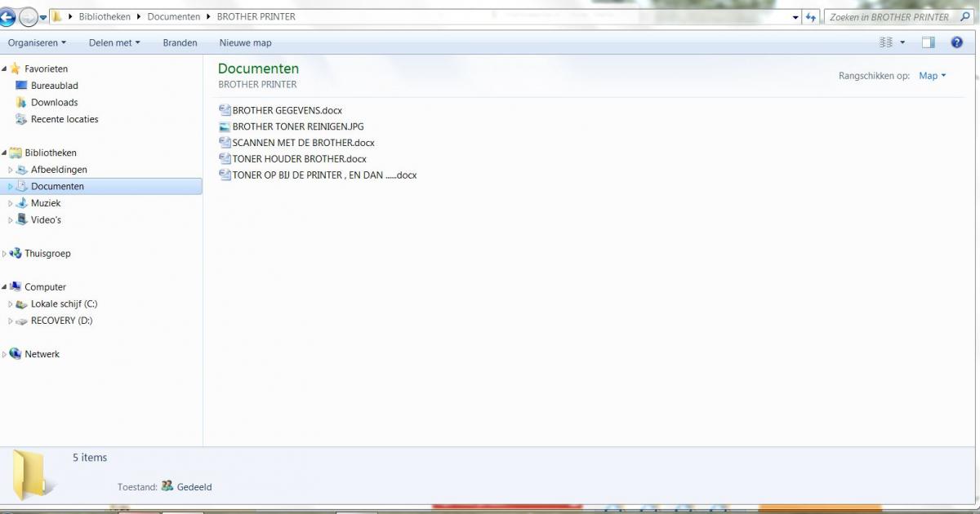
Task: Click the Zoeken in BROTHER PRINTER search field
Action: coord(892,16)
